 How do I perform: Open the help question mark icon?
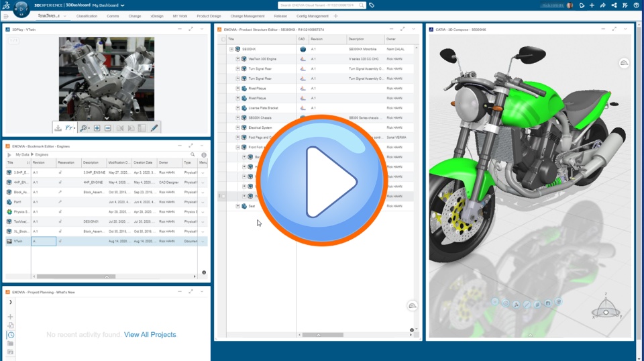636,5
